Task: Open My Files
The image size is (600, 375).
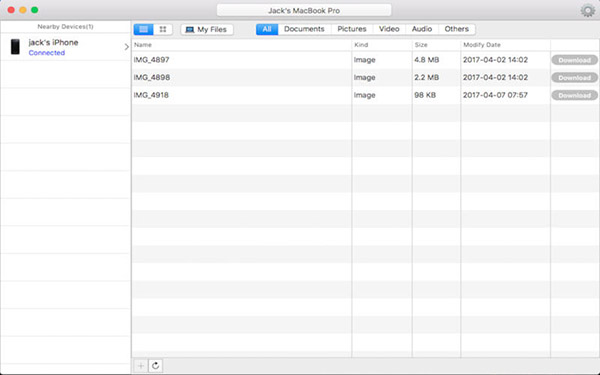Action: pyautogui.click(x=207, y=29)
